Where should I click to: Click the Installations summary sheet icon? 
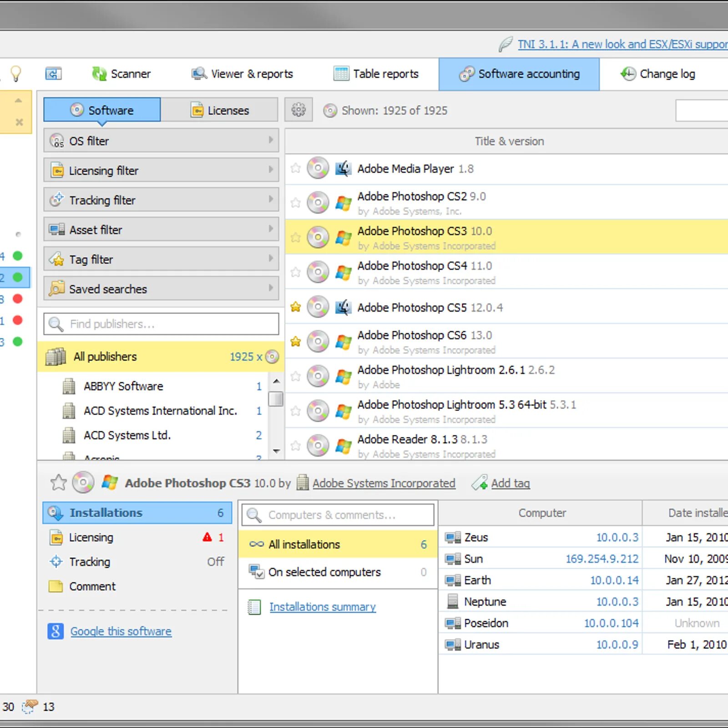pos(254,607)
